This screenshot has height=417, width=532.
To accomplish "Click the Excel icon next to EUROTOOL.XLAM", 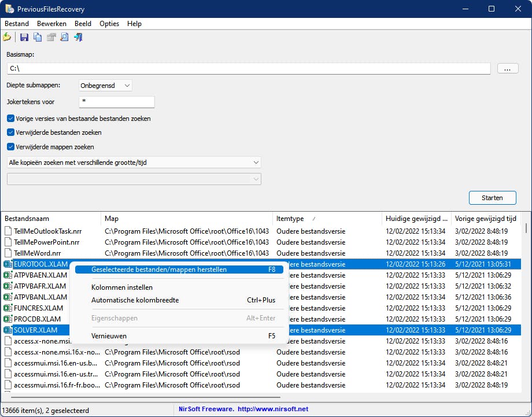I will (x=7, y=264).
